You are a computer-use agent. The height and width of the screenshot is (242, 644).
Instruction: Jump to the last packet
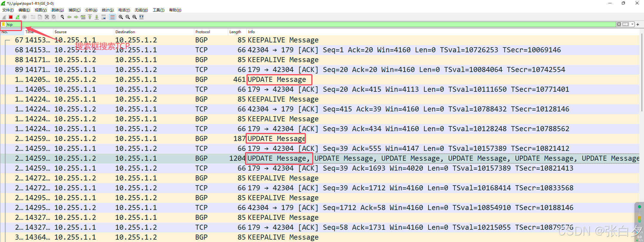(x=97, y=17)
